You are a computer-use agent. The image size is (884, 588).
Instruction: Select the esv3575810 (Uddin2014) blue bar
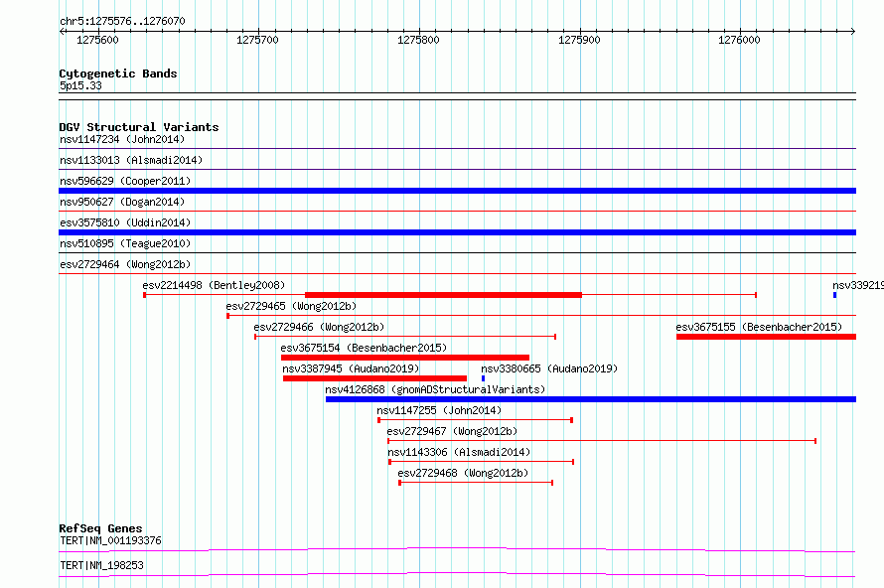tap(457, 232)
